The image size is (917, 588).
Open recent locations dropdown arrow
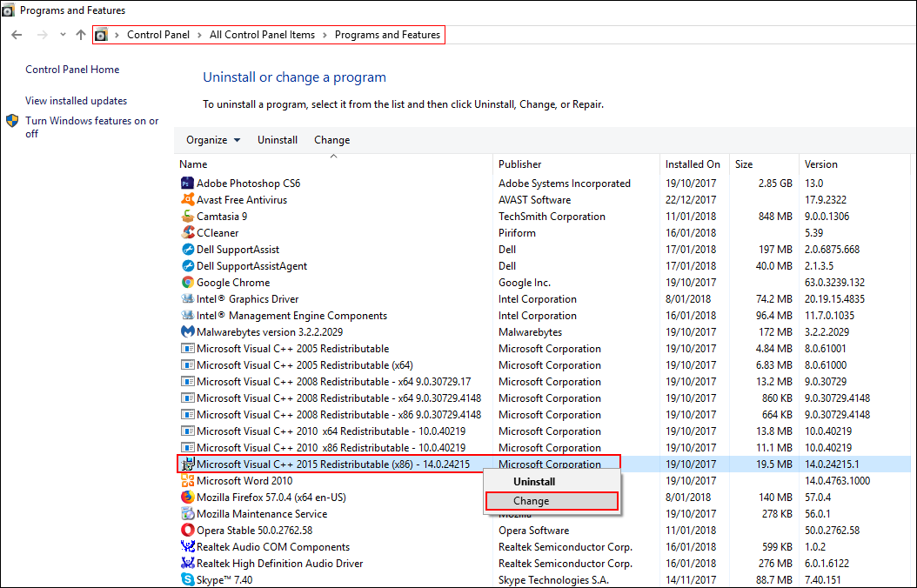point(63,35)
